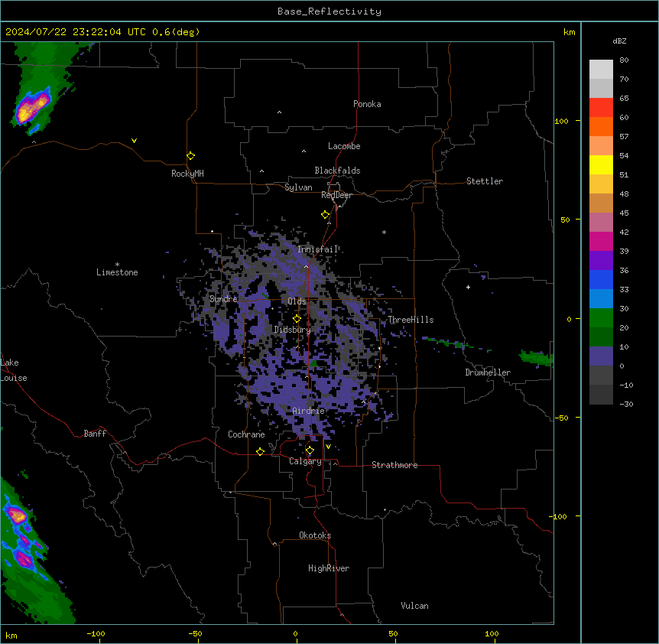Select the Strathmore label
The width and height of the screenshot is (659, 644).
pyautogui.click(x=394, y=465)
